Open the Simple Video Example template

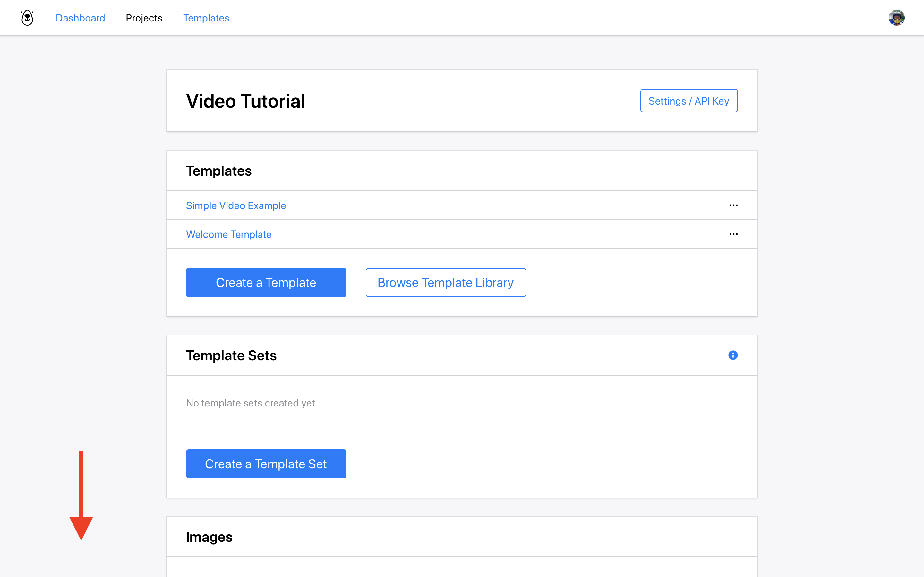pyautogui.click(x=235, y=205)
